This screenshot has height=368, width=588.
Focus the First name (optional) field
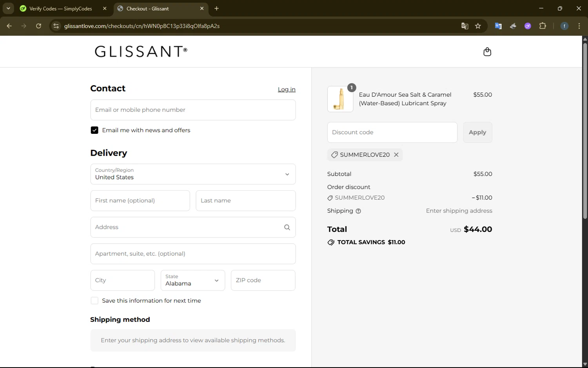140,200
